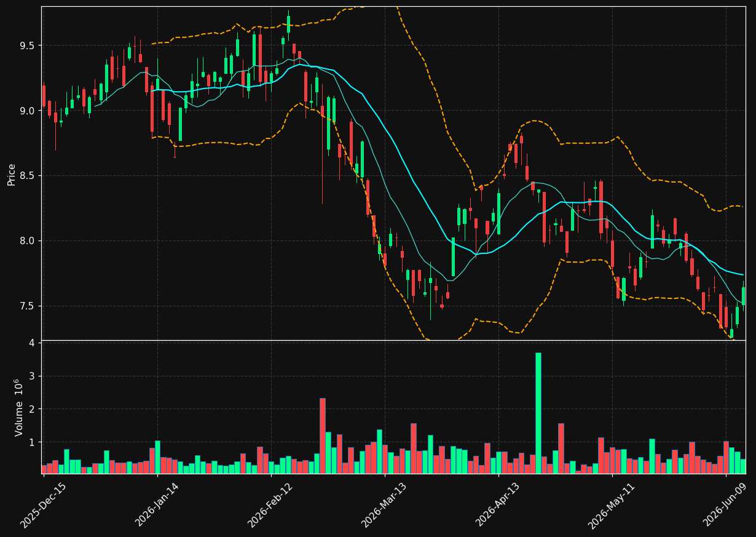Image resolution: width=756 pixels, height=537 pixels.
Task: Click the 9.0 price axis tick
Action: tap(28, 111)
